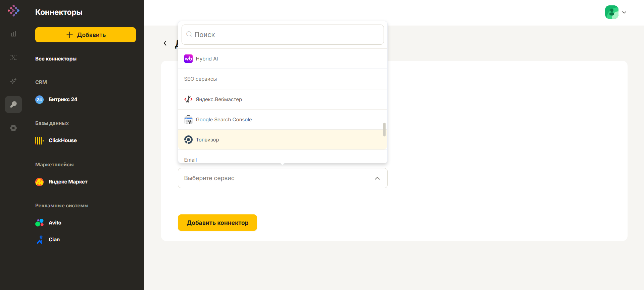The width and height of the screenshot is (644, 290).
Task: Click the magnifier icon in search field
Action: click(x=189, y=34)
